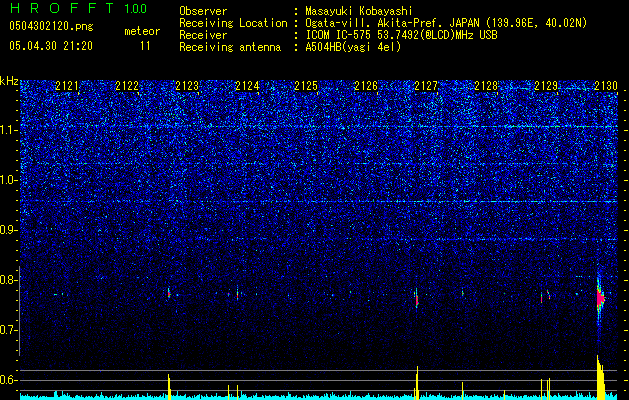Click the 0.7 kHz axis label
The image size is (629, 400).
[9, 330]
